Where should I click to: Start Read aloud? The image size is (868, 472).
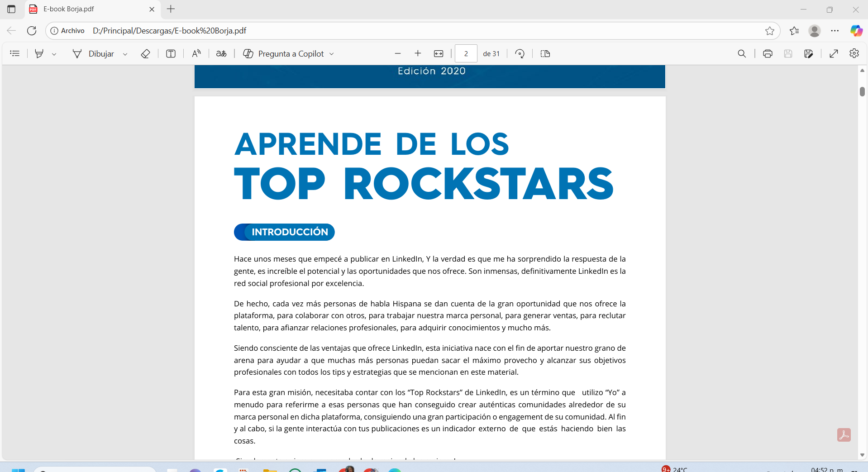pyautogui.click(x=196, y=54)
